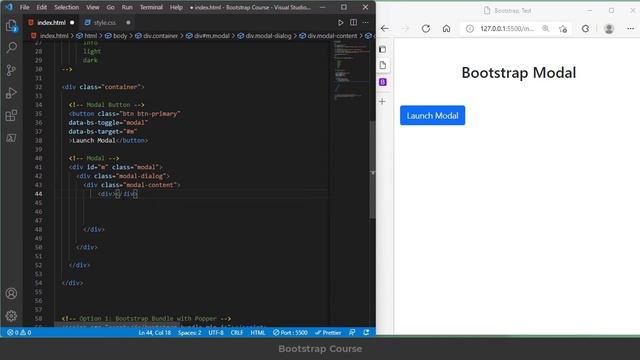640x360 pixels.
Task: Change the UTF-8 file encoding
Action: 216,333
